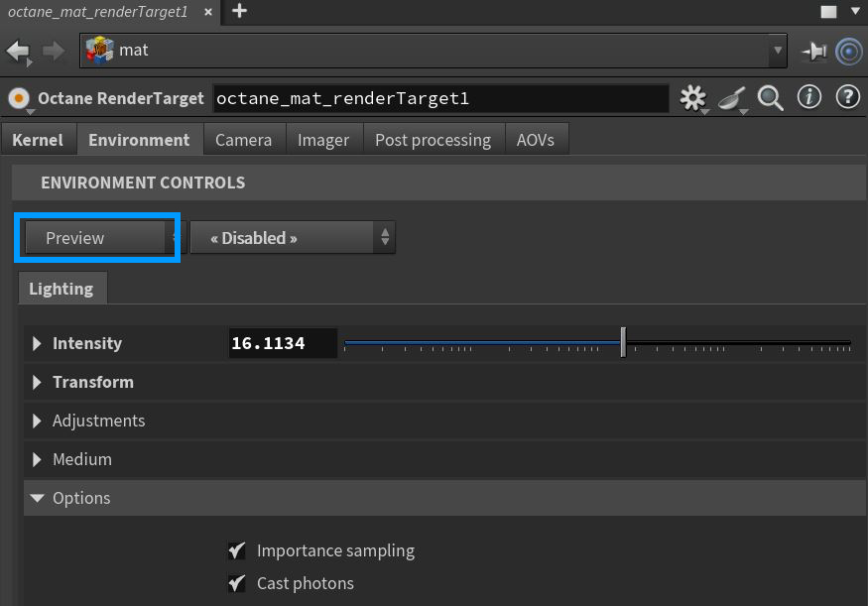Open the node info icon
The image size is (868, 606).
809,97
